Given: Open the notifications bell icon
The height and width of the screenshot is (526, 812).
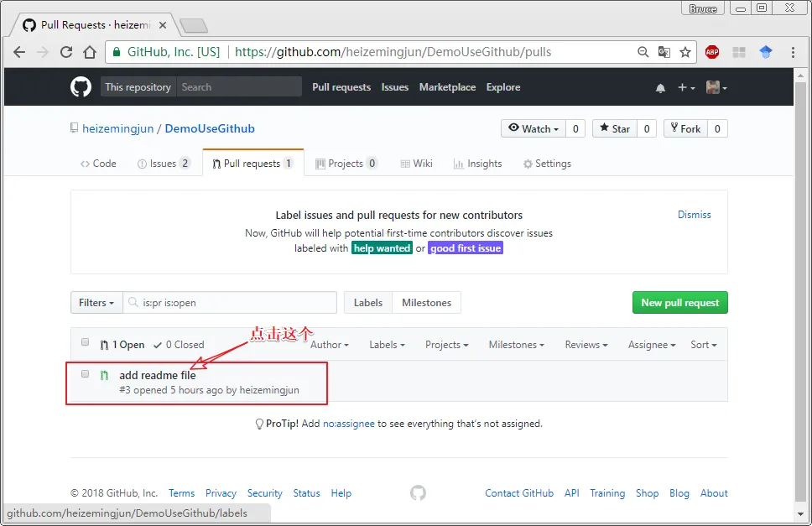Looking at the screenshot, I should pos(660,88).
